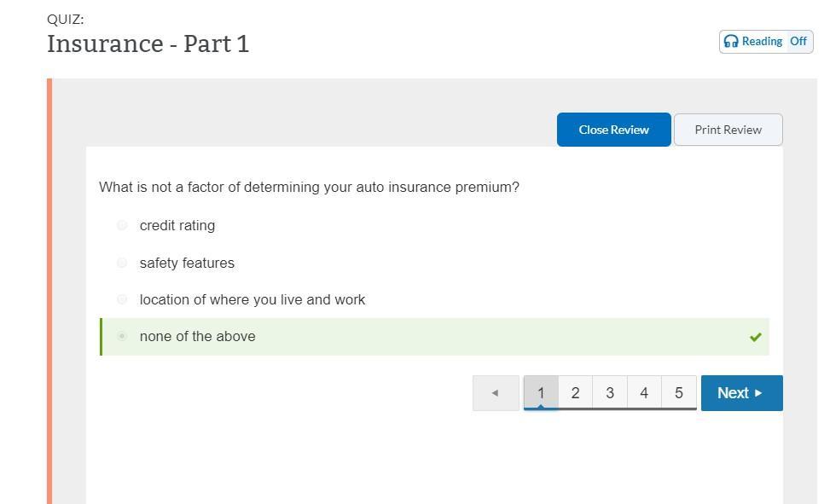This screenshot has height=504, width=830.
Task: Go to question page 1
Action: point(541,393)
